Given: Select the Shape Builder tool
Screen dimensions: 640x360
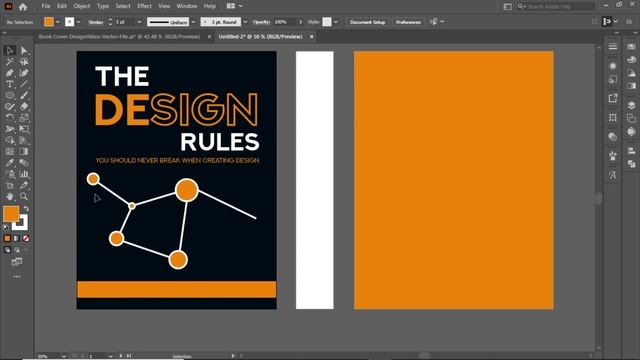Looking at the screenshot, I should point(10,140).
